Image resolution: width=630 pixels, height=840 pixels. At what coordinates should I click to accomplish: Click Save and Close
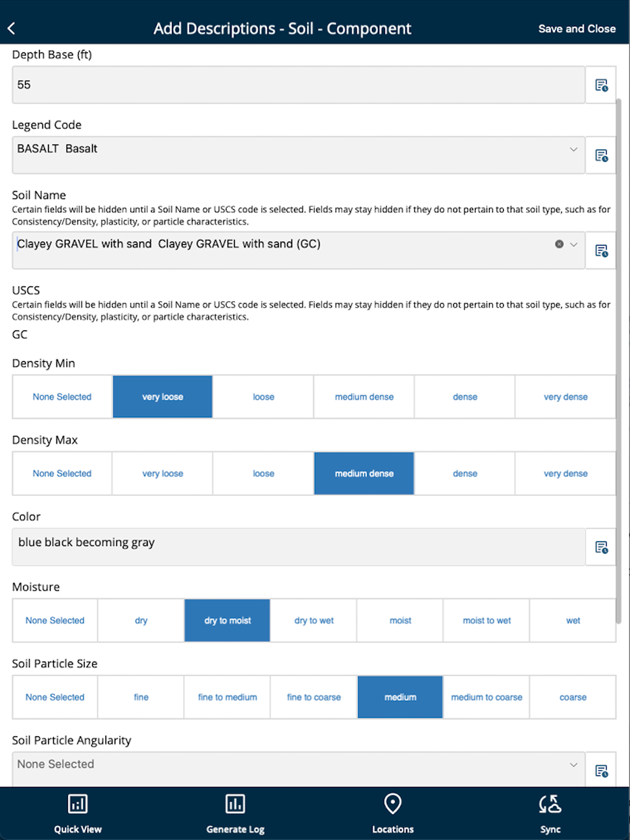point(577,29)
